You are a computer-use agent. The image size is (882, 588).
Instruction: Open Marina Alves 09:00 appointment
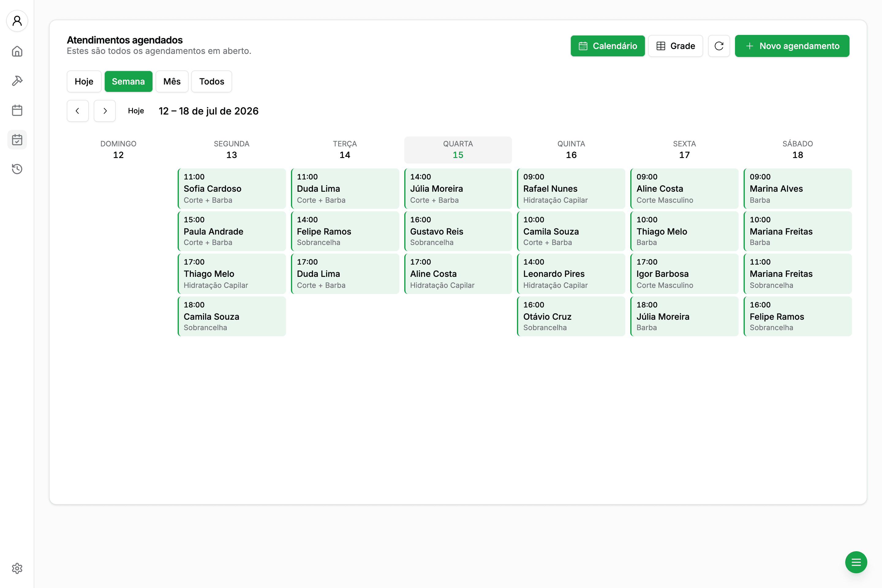click(797, 188)
